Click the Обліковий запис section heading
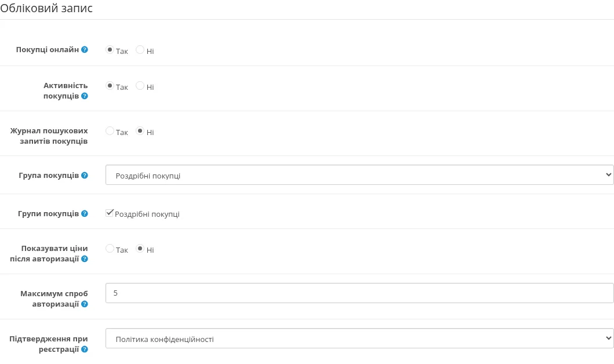The image size is (614, 364). coord(46,8)
